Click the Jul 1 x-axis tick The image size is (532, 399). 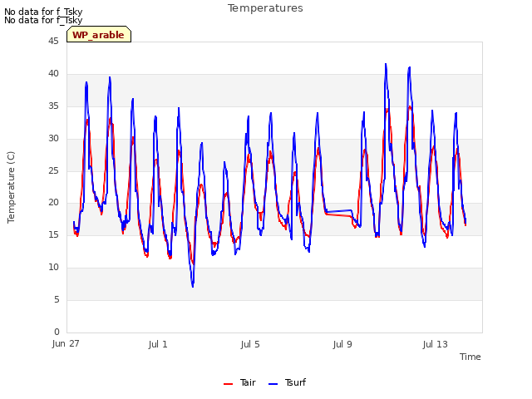[158, 344]
